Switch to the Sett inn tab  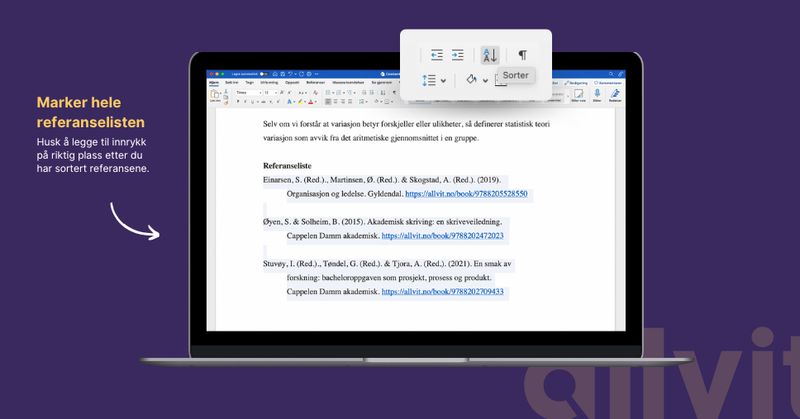[x=232, y=82]
